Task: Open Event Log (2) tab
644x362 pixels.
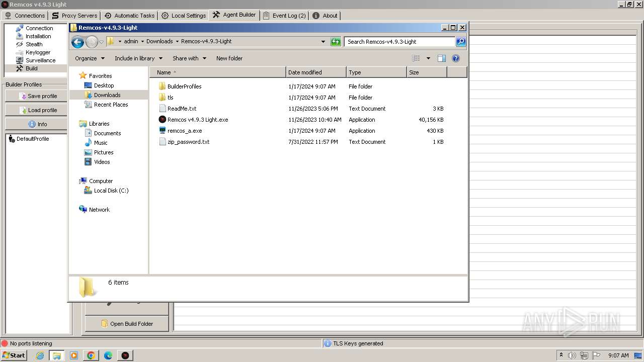Action: (x=284, y=16)
